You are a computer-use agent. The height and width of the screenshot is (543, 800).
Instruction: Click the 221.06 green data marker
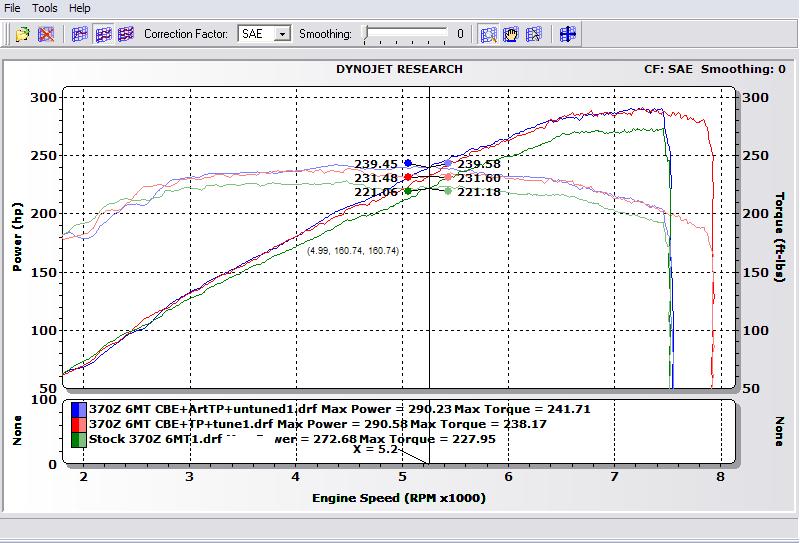click(408, 191)
